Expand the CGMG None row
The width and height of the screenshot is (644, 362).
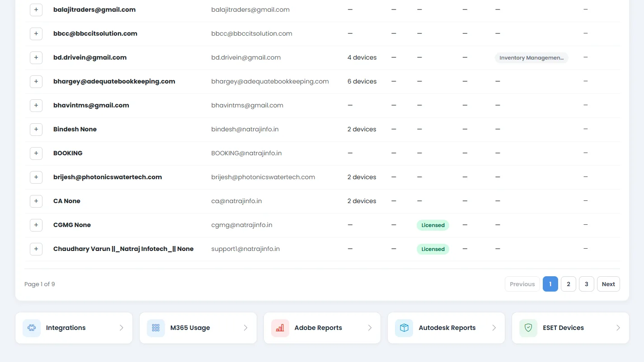pos(36,225)
